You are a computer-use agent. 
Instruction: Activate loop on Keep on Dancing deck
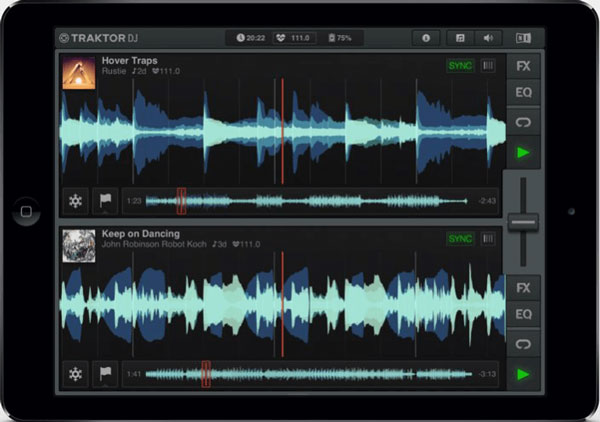coord(523,344)
